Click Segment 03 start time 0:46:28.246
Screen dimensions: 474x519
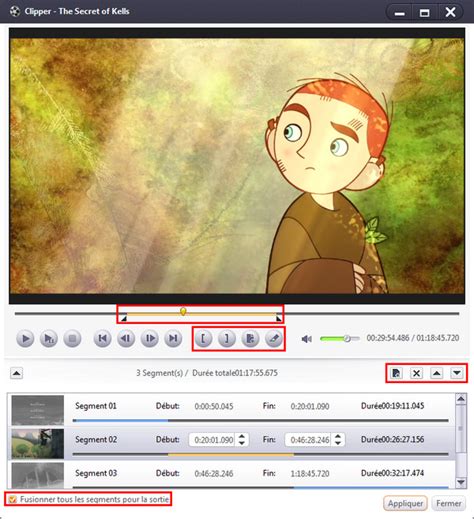click(214, 474)
